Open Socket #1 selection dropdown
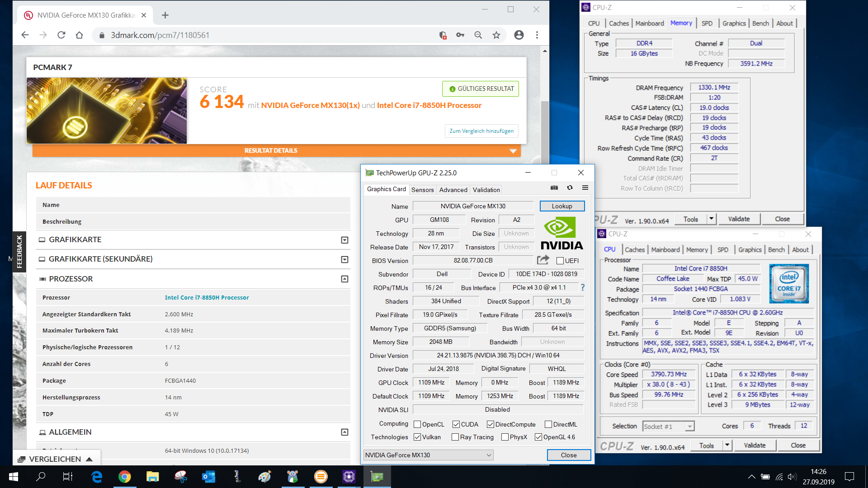Image resolution: width=868 pixels, height=488 pixels. click(x=669, y=426)
